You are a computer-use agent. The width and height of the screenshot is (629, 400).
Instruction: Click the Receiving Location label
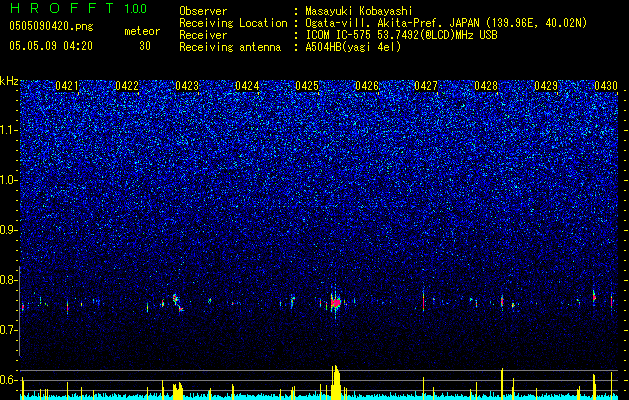233,23
